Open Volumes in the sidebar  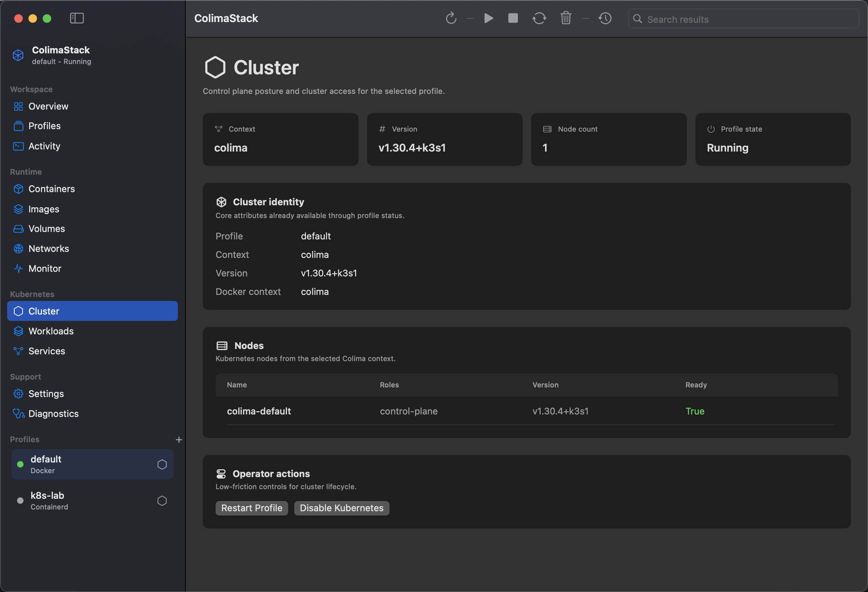point(92,229)
